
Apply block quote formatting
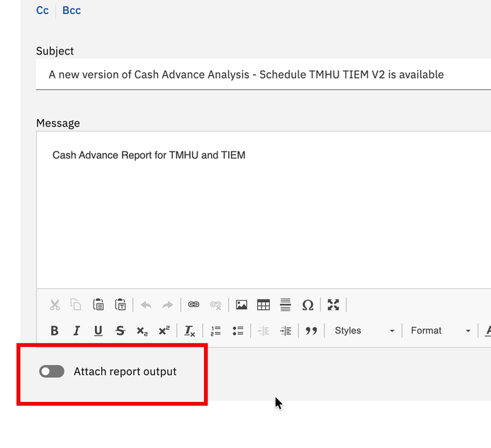click(311, 331)
